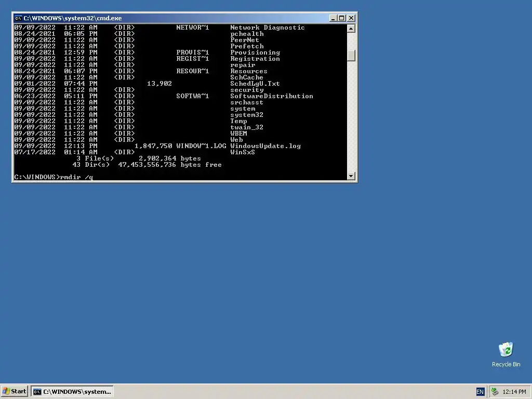Click the 'repair' directory name
This screenshot has width=532, height=399.
coord(243,65)
